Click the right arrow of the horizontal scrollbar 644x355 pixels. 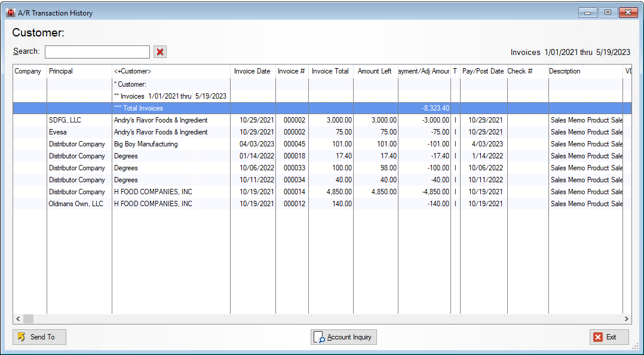(x=626, y=319)
